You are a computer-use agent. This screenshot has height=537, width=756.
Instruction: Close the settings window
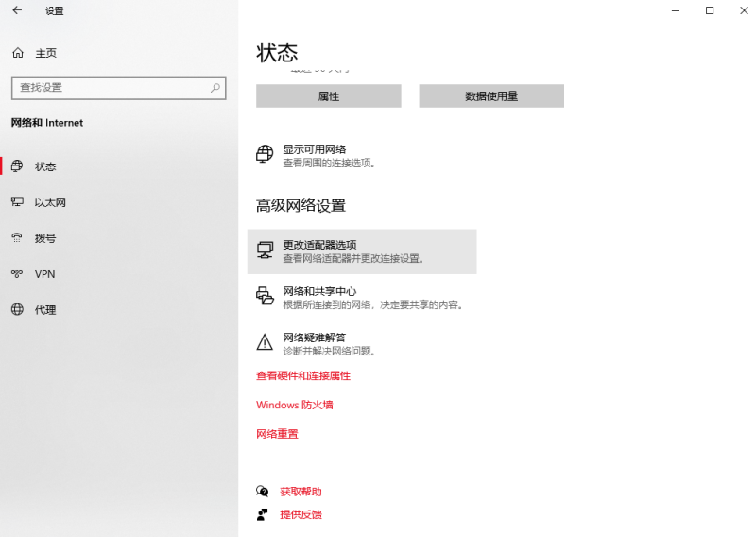744,10
